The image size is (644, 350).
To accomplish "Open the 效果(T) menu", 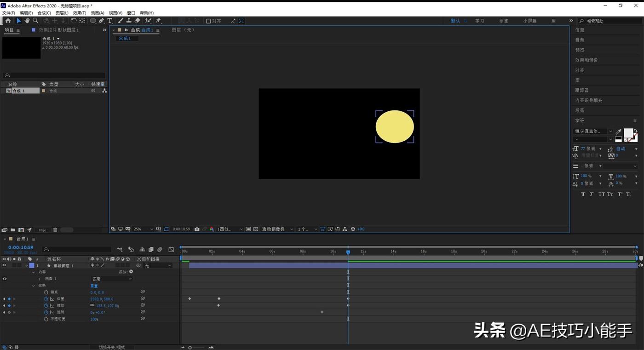I will (x=80, y=13).
